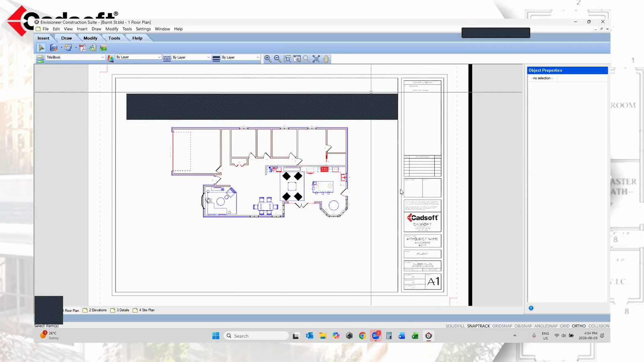
Task: Open the line type By Layer dropdown
Action: point(191,58)
